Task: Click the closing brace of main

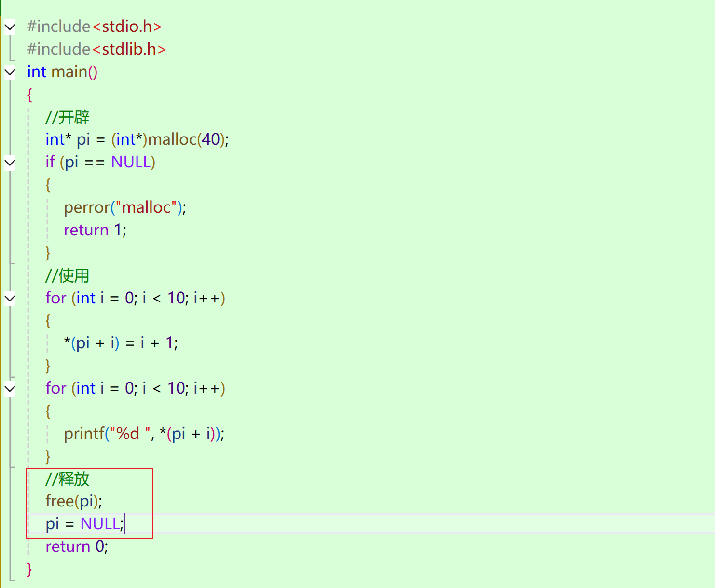Action: (29, 569)
